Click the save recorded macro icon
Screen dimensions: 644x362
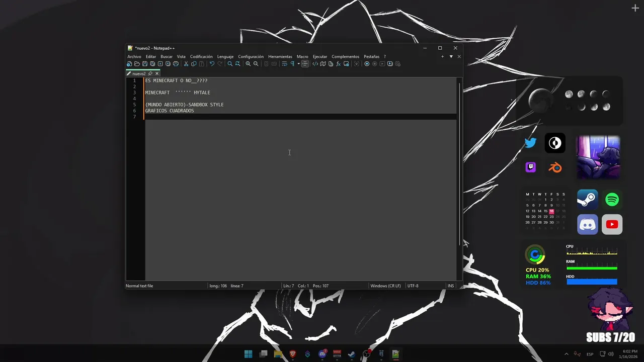click(x=398, y=64)
